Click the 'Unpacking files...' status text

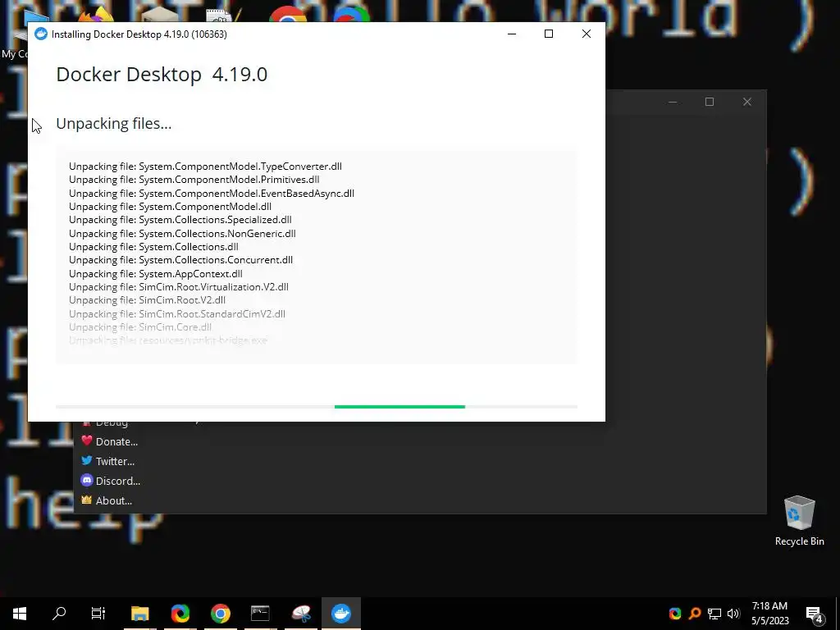(x=113, y=124)
